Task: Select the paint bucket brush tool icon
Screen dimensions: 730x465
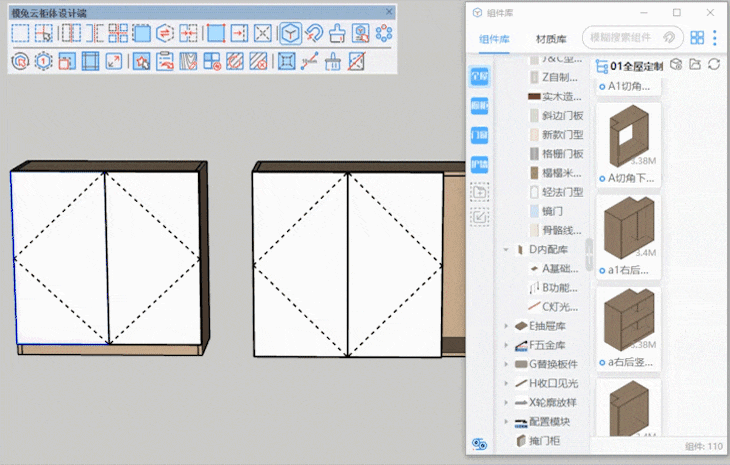Action: pyautogui.click(x=337, y=33)
